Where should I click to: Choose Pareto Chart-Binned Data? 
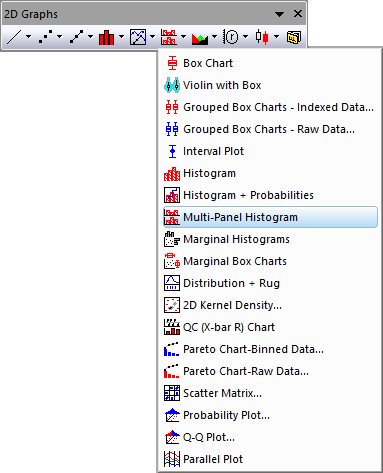tap(270, 349)
